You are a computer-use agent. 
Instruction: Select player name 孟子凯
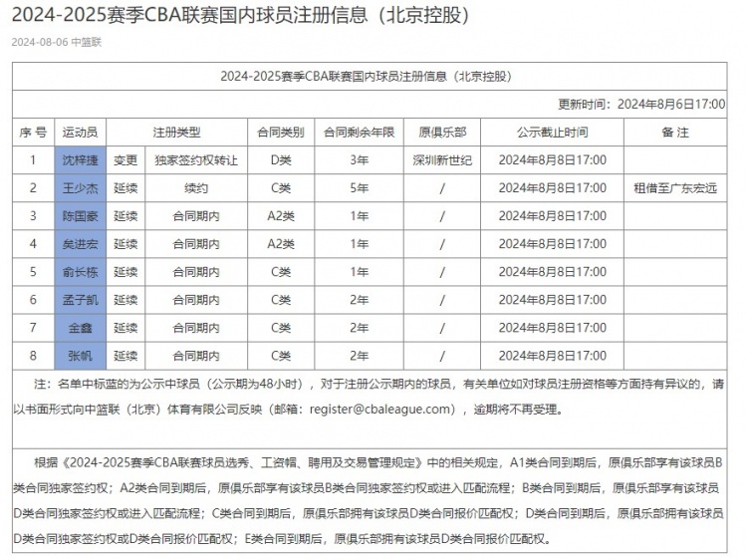pos(80,300)
